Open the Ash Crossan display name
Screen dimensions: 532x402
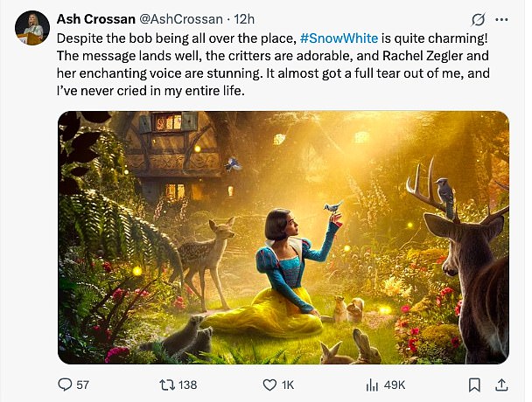(95, 18)
